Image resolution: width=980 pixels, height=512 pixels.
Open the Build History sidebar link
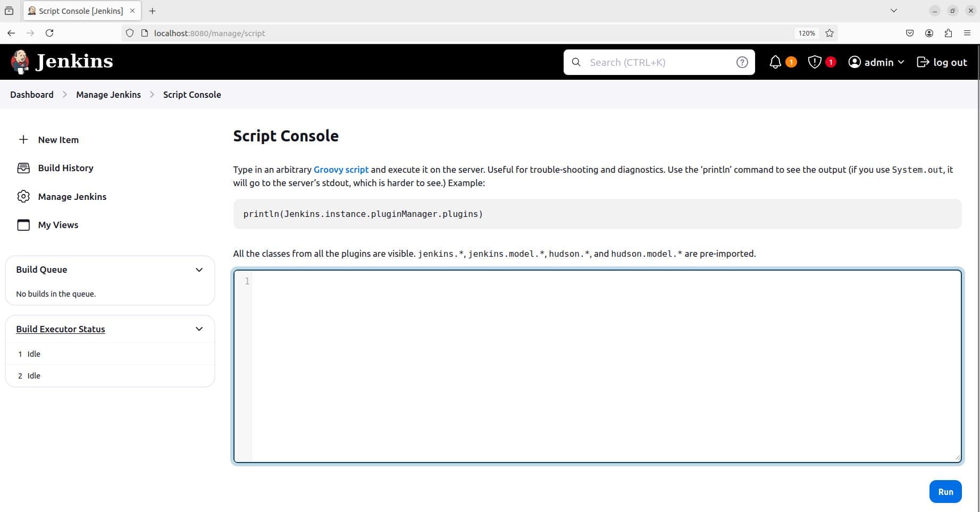[x=66, y=168]
